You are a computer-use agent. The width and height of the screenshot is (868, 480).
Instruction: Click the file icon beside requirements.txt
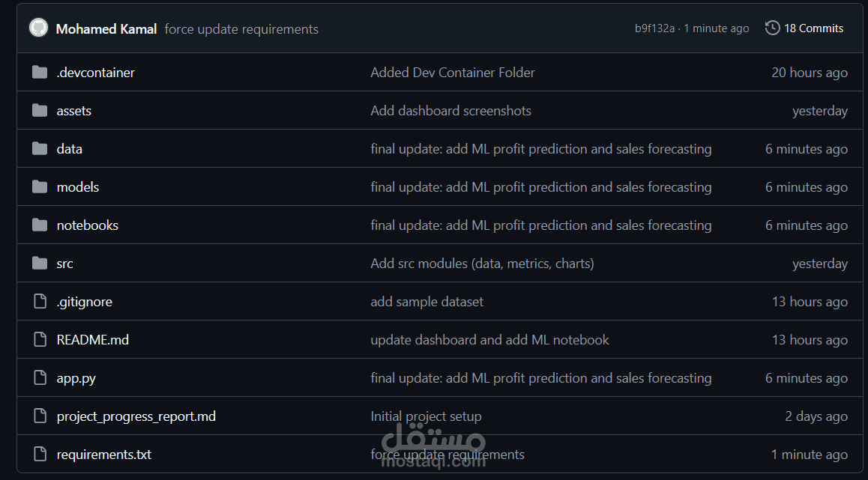coord(40,455)
